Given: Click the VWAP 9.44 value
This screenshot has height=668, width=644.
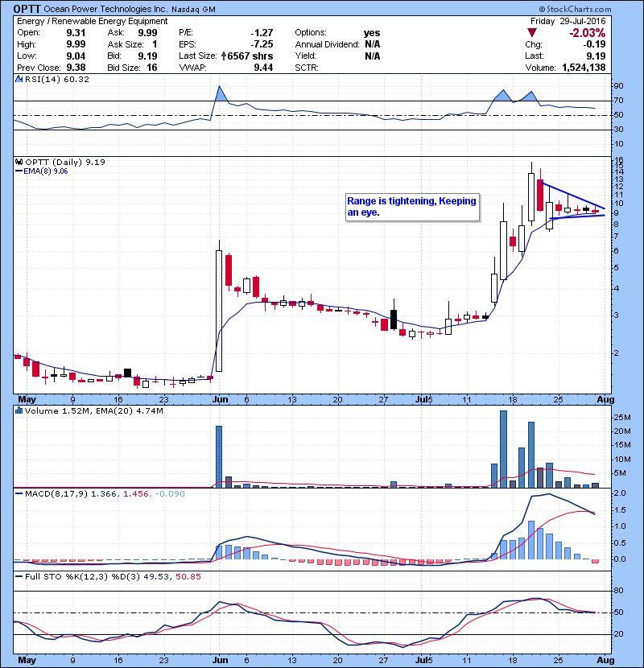Looking at the screenshot, I should coord(263,68).
